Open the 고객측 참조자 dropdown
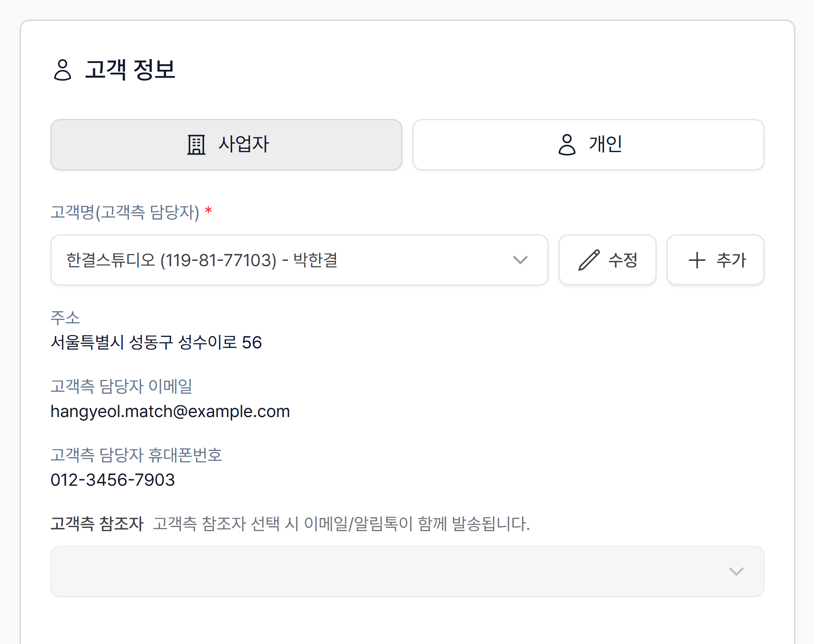Image resolution: width=815 pixels, height=644 pixels. click(407, 572)
